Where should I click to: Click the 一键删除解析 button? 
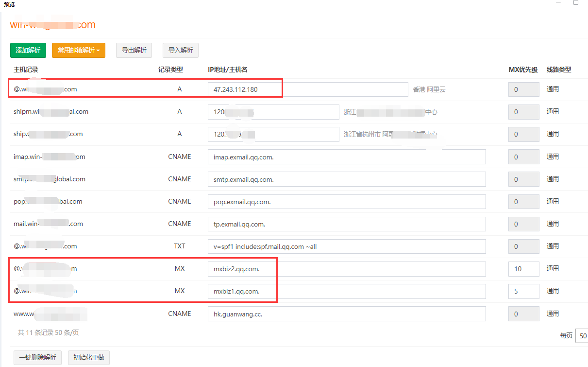(x=38, y=358)
